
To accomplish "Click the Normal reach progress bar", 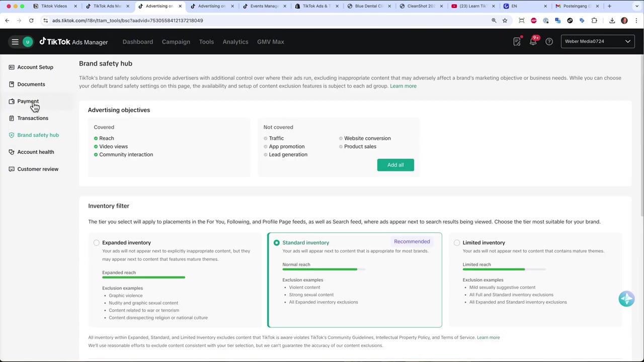I will [324, 269].
